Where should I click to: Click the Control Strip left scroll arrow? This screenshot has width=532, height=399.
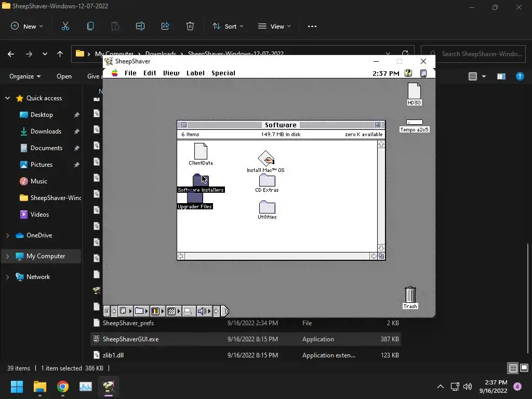(114, 311)
